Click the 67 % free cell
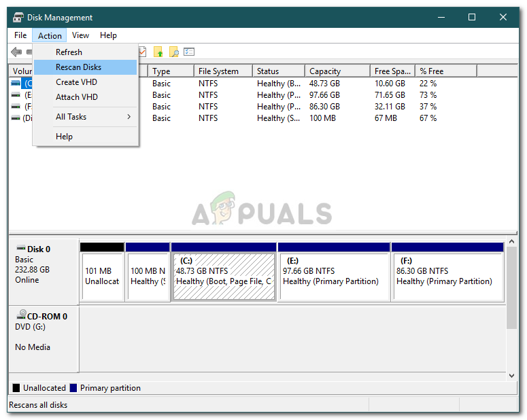The height and width of the screenshot is (420, 527). (428, 118)
